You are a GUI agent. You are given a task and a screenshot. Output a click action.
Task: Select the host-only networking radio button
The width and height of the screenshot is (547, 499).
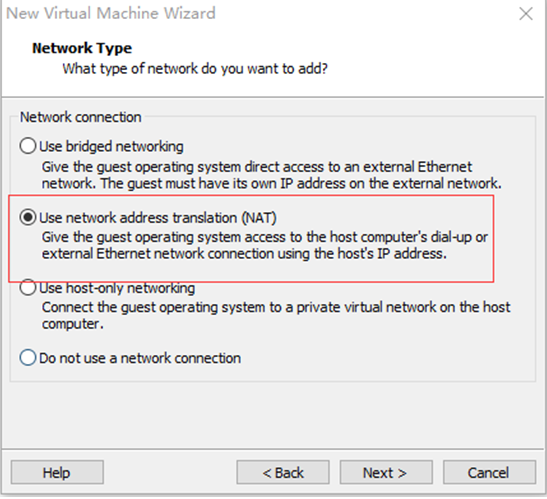(x=28, y=288)
